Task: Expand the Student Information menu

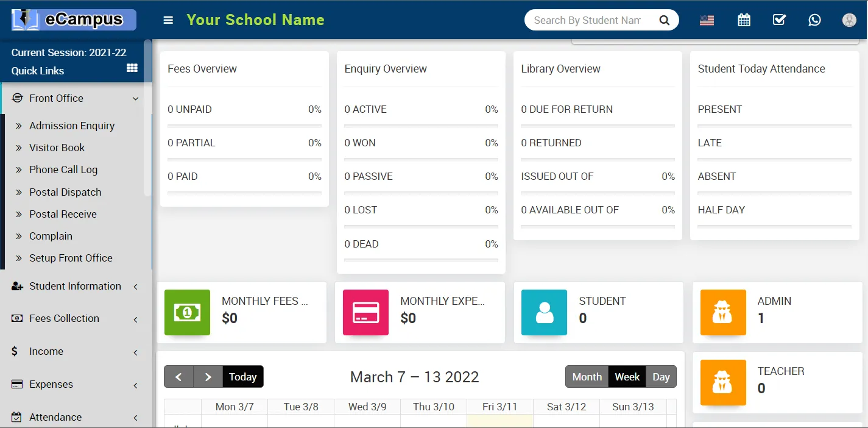Action: 75,286
